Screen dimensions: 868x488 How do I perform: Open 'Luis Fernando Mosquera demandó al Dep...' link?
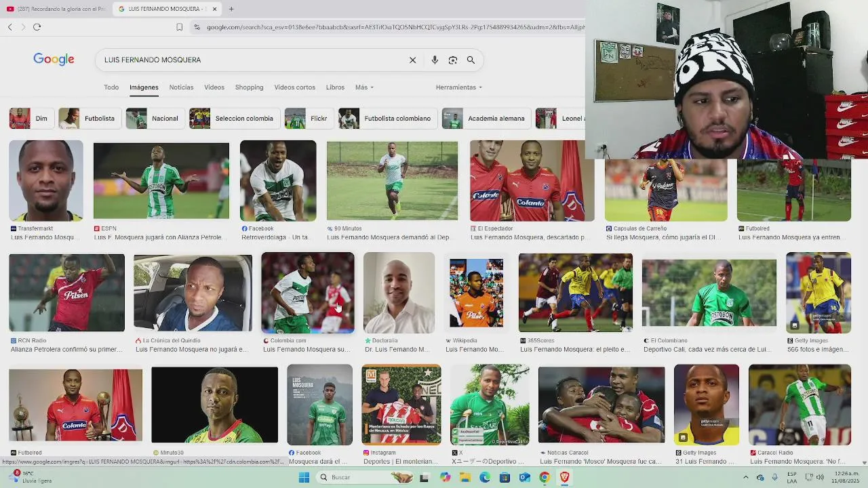point(389,238)
